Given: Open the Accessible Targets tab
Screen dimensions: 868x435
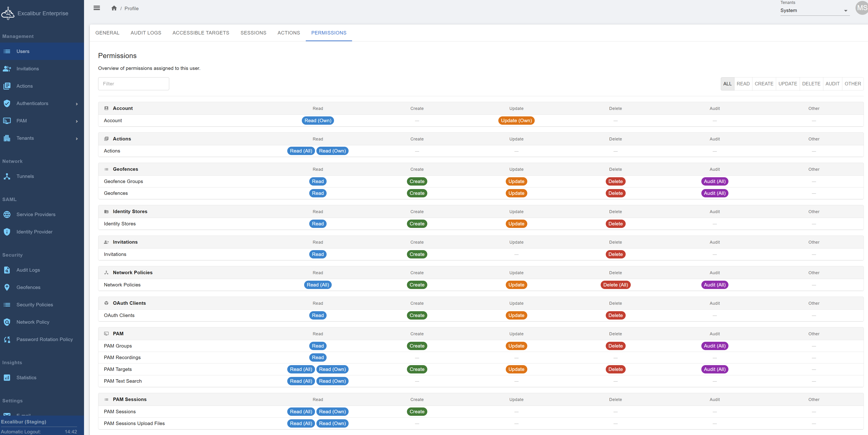Looking at the screenshot, I should [200, 33].
